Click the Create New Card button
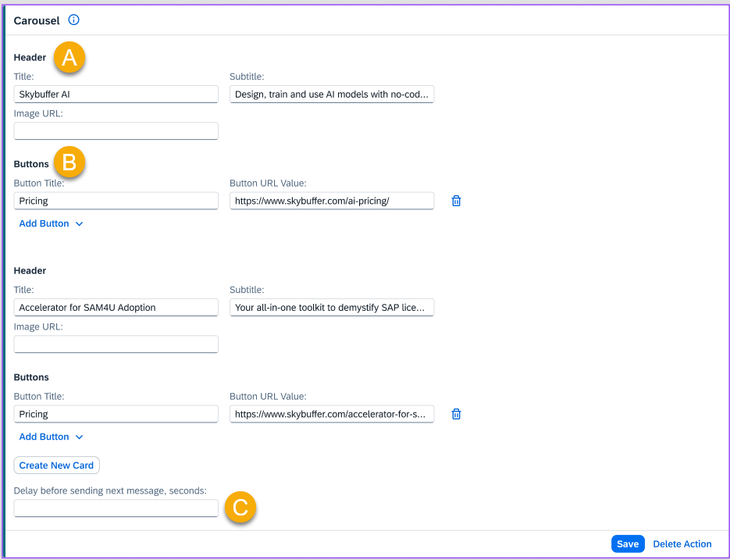Screen dimensions: 730x560 click(x=56, y=465)
